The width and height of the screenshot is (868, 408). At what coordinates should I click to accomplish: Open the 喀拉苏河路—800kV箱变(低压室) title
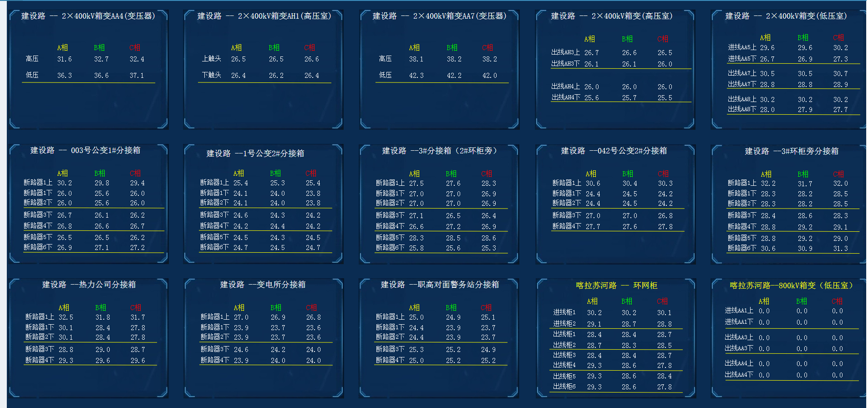[791, 286]
